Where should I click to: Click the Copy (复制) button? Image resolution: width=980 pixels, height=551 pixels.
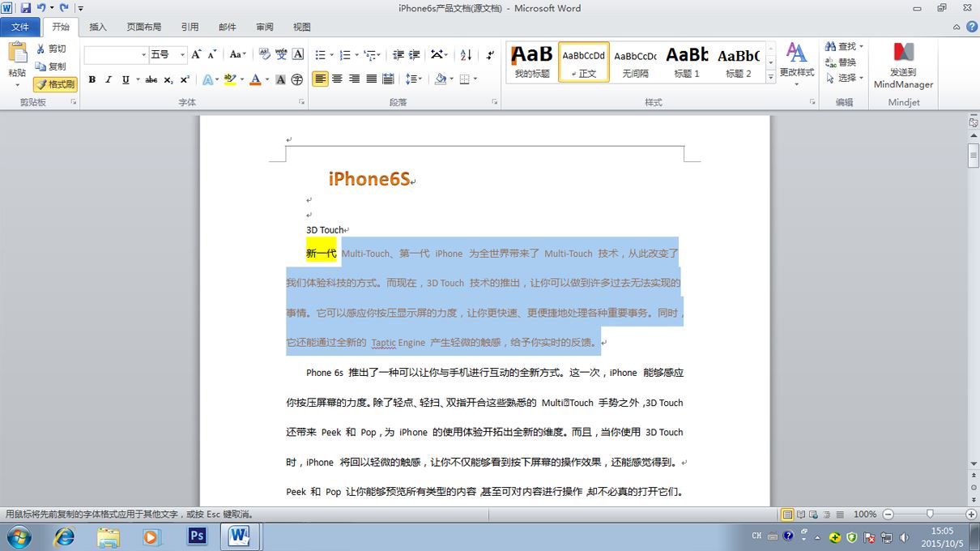[51, 66]
